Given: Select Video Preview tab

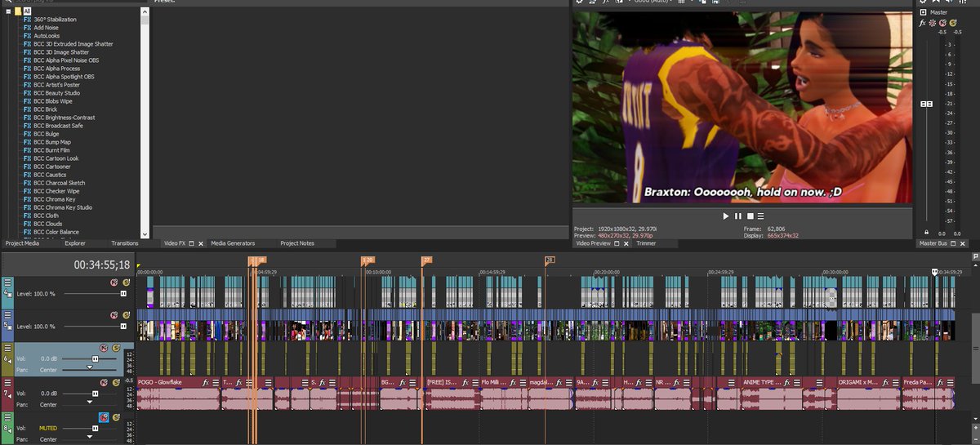Looking at the screenshot, I should 594,243.
